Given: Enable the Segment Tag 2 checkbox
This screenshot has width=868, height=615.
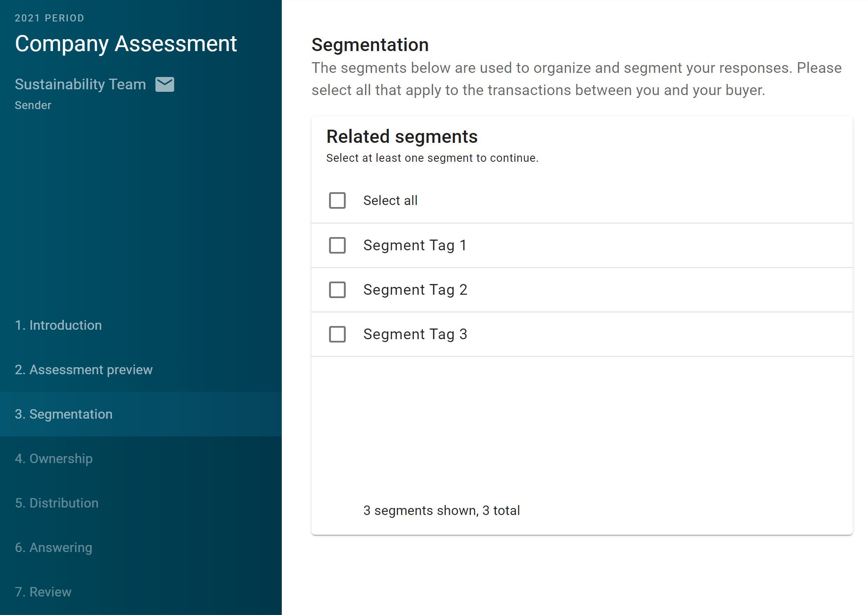Looking at the screenshot, I should (x=337, y=290).
